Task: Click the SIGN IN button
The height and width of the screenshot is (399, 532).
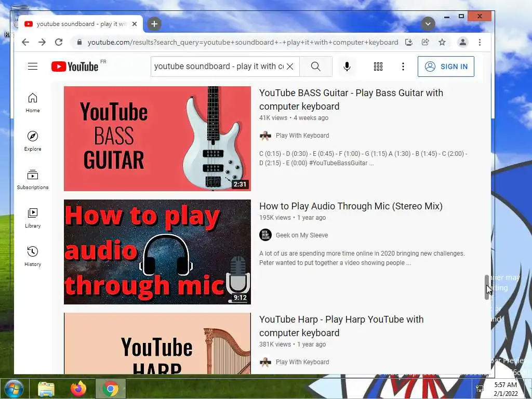Action: (x=446, y=66)
